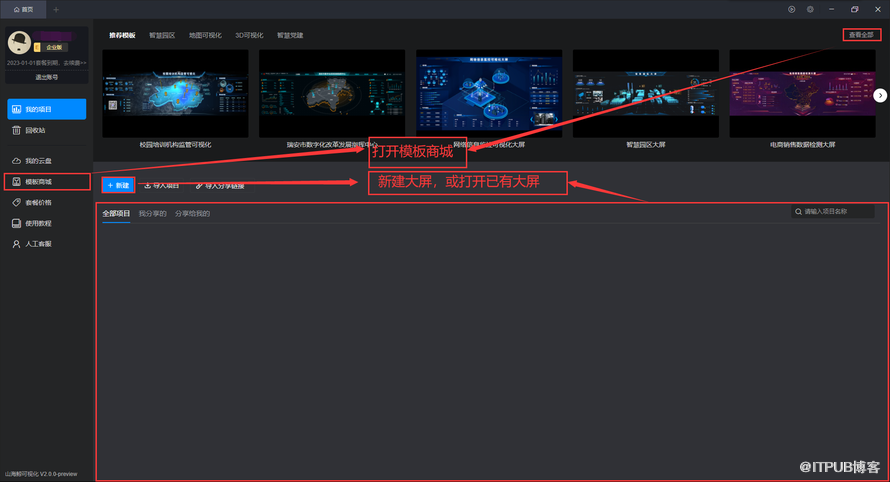The height and width of the screenshot is (482, 890).
Task: Click the user avatar picture
Action: pos(19,43)
